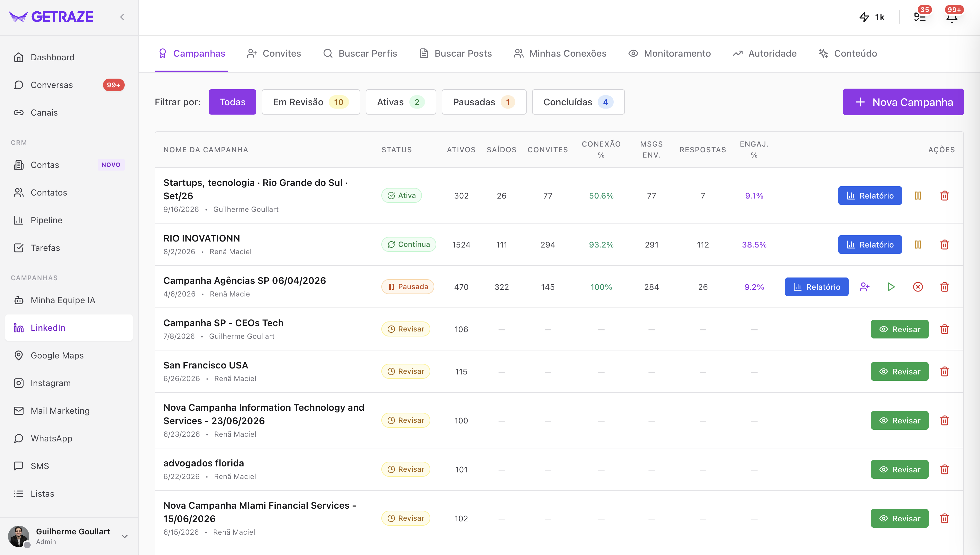Click the GETRAZE logo
Screen dimensions: 980x555
tap(51, 17)
